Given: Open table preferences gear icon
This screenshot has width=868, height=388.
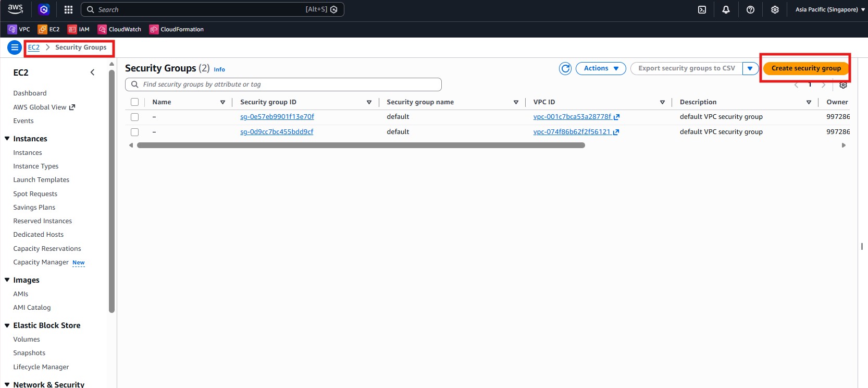Looking at the screenshot, I should point(843,85).
